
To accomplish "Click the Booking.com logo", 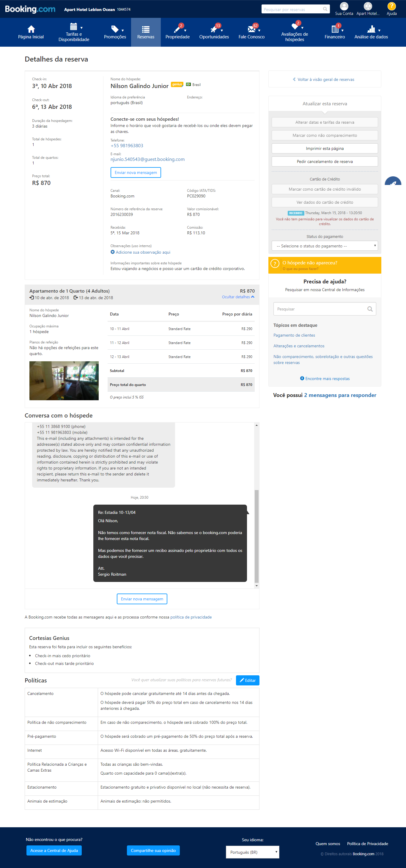I will point(30,9).
